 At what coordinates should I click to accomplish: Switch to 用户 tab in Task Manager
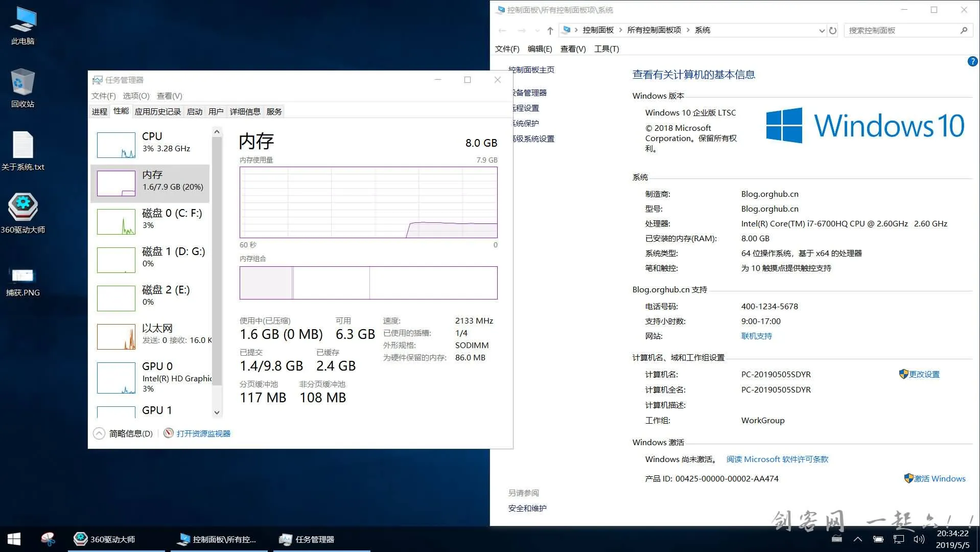(216, 111)
